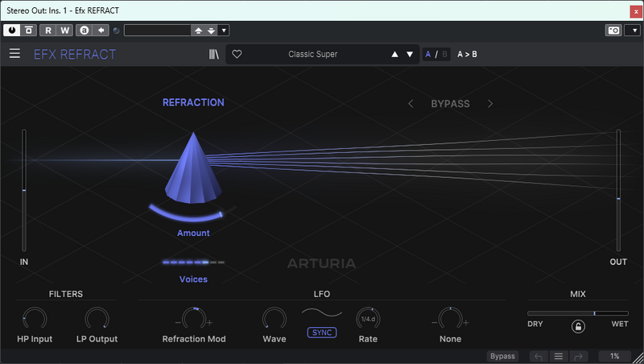Select previous effect mode with left chevron
644x364 pixels.
pos(411,104)
